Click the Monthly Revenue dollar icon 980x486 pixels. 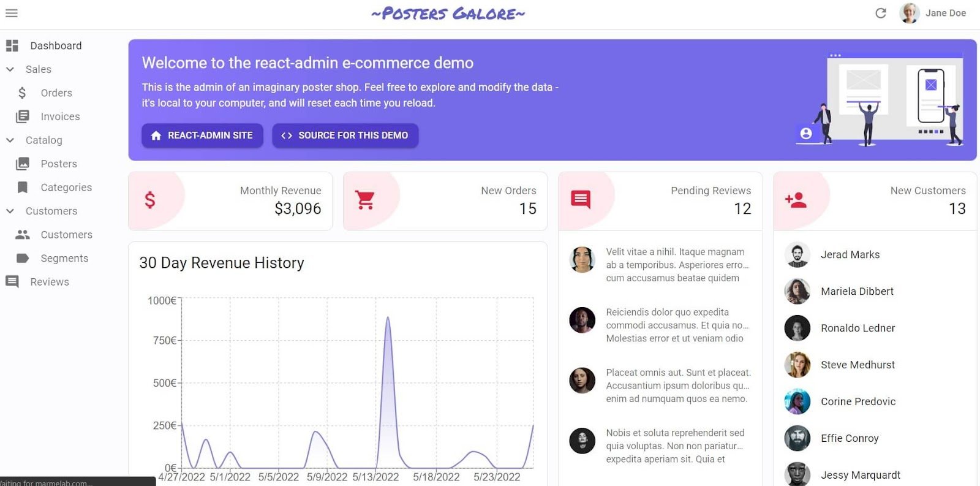[150, 200]
